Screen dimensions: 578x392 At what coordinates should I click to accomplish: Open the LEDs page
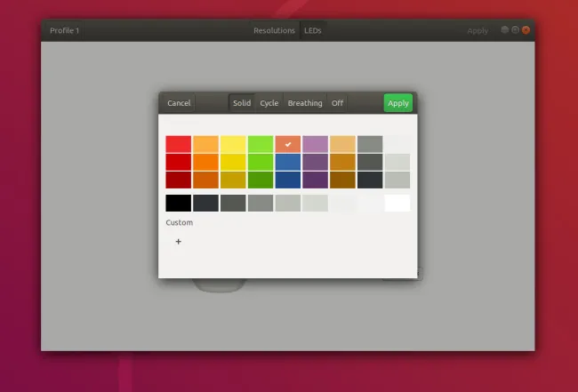313,30
